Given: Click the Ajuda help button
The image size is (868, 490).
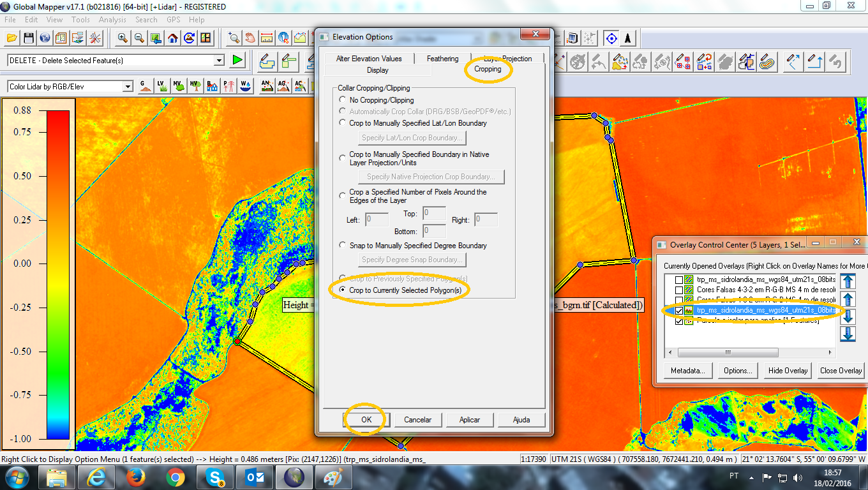Looking at the screenshot, I should click(521, 420).
